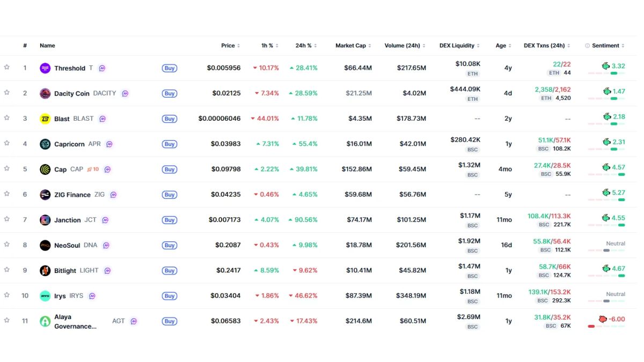Click the Capricorn coin logo icon
Image resolution: width=644 pixels, height=362 pixels.
coord(45,144)
